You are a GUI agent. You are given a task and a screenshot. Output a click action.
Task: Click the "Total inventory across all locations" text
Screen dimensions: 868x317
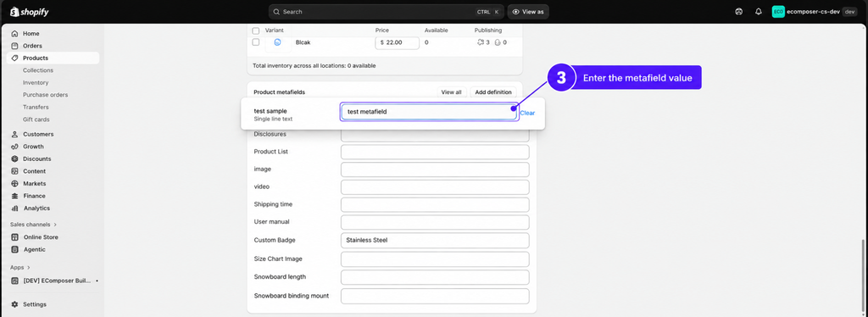[x=314, y=66]
